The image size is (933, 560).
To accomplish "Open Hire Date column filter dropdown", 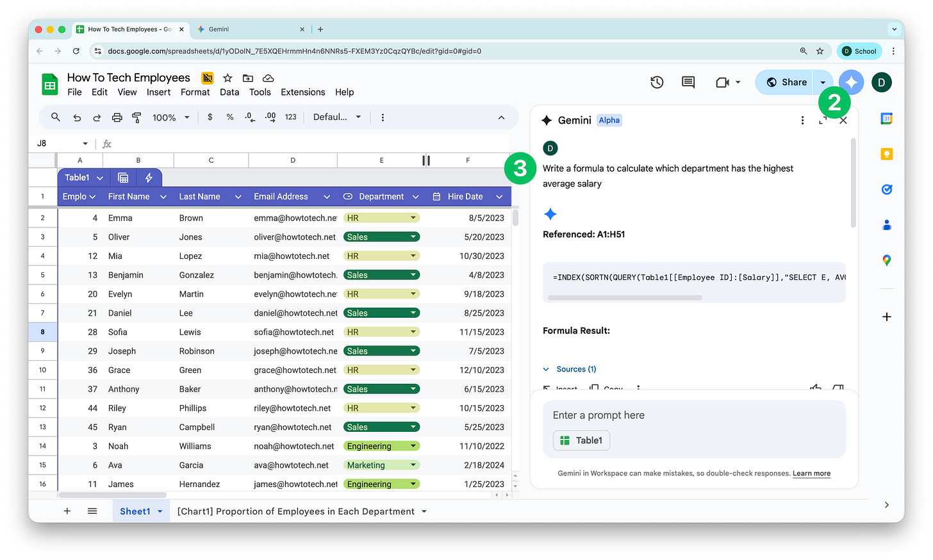I will 499,197.
